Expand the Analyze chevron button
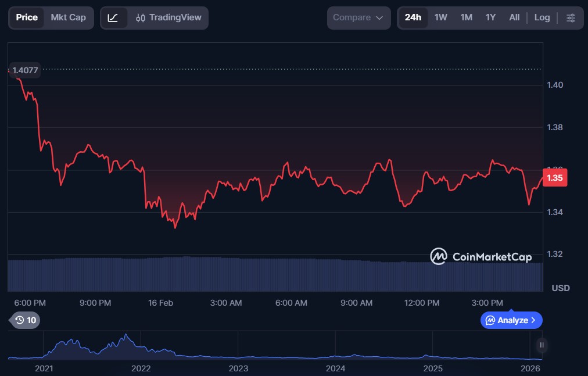 (511, 320)
